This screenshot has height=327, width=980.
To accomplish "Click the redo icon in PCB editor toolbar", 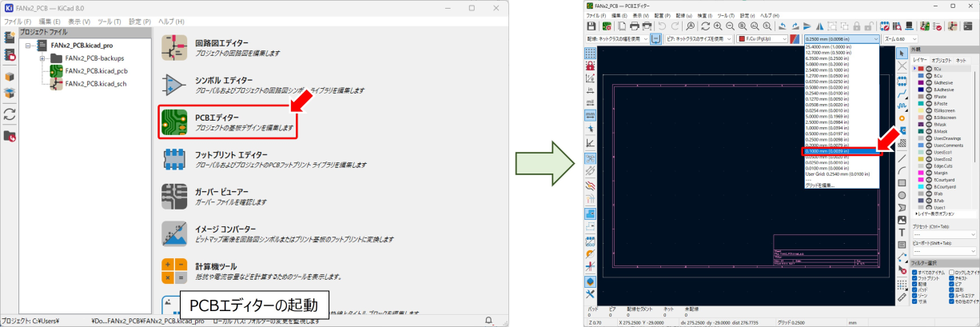I will click(673, 26).
